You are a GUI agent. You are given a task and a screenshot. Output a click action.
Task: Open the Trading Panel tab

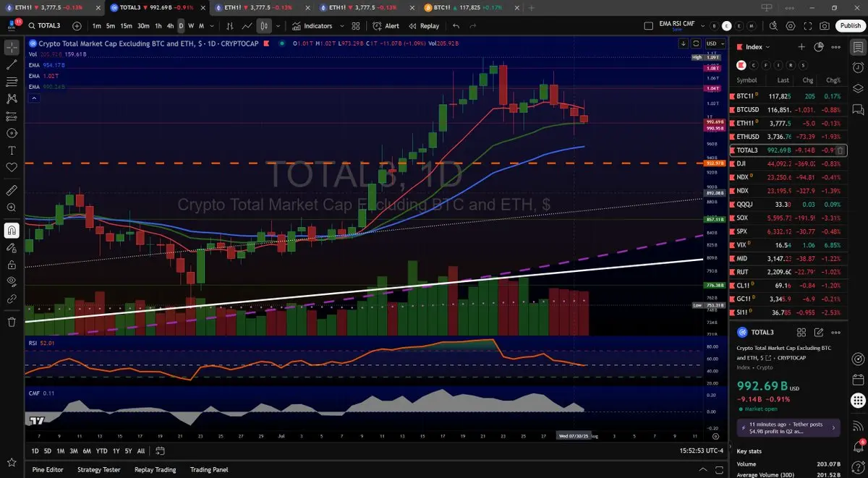click(x=209, y=469)
